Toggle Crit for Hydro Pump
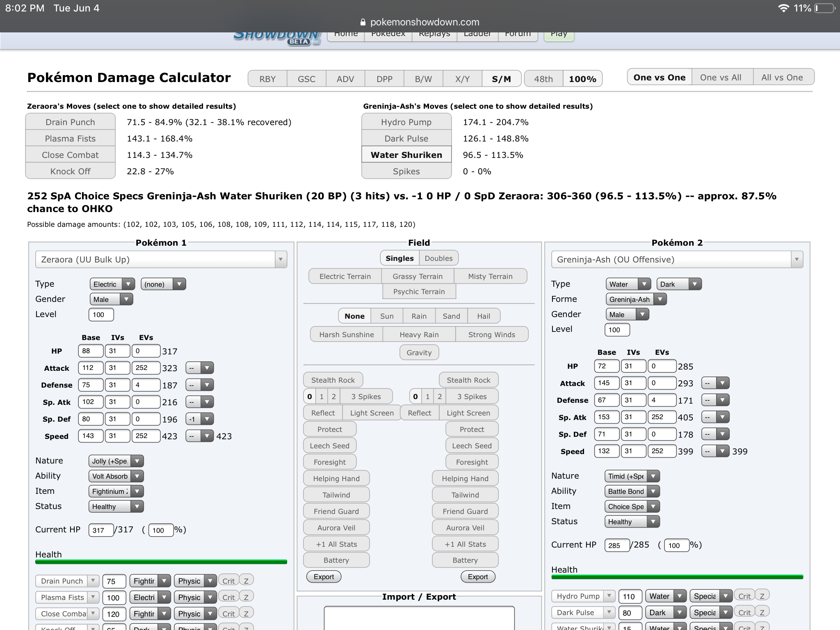 [744, 596]
